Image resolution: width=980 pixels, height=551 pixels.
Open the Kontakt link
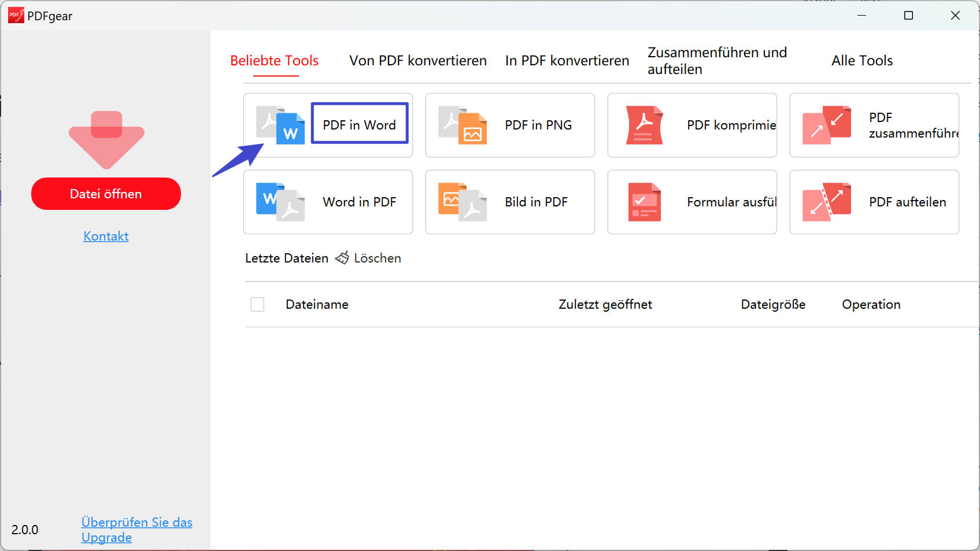pos(105,236)
